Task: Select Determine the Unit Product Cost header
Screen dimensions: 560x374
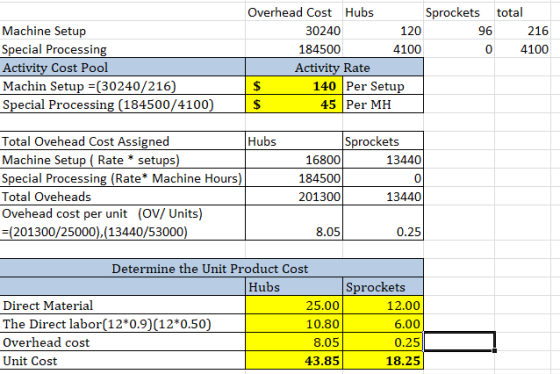Action: 211,268
